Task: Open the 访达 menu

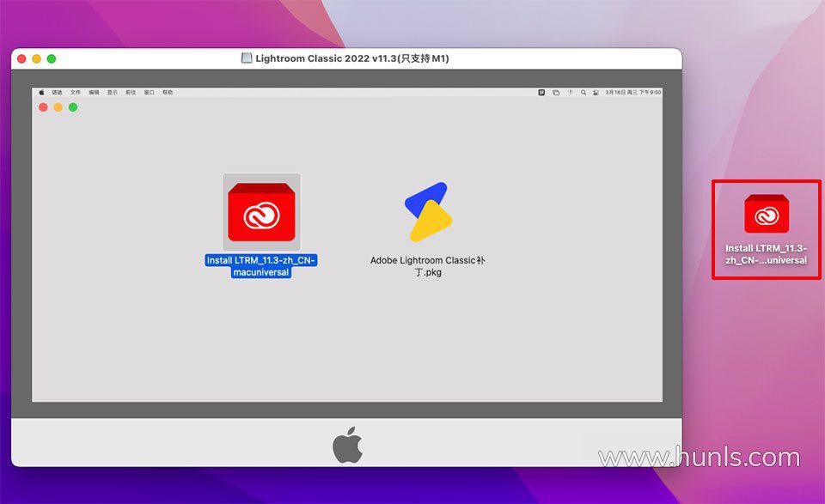Action: [57, 93]
